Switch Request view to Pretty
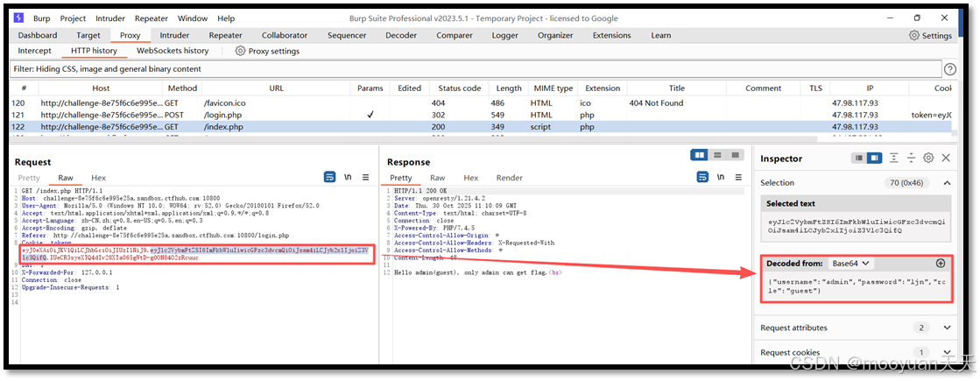This screenshot has height=381, width=980. click(x=29, y=178)
